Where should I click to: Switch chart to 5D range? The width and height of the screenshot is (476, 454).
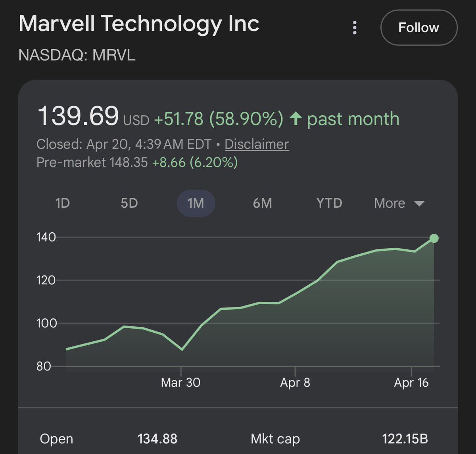tap(129, 203)
